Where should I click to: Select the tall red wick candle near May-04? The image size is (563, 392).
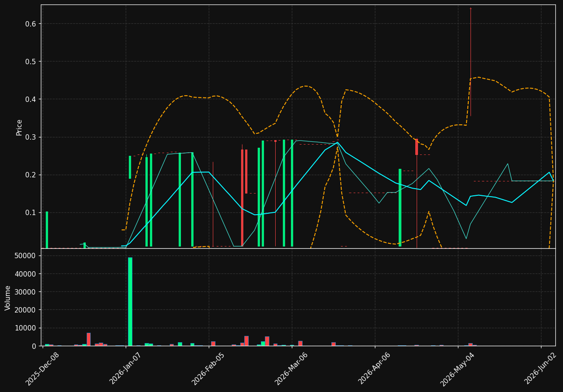(471, 62)
